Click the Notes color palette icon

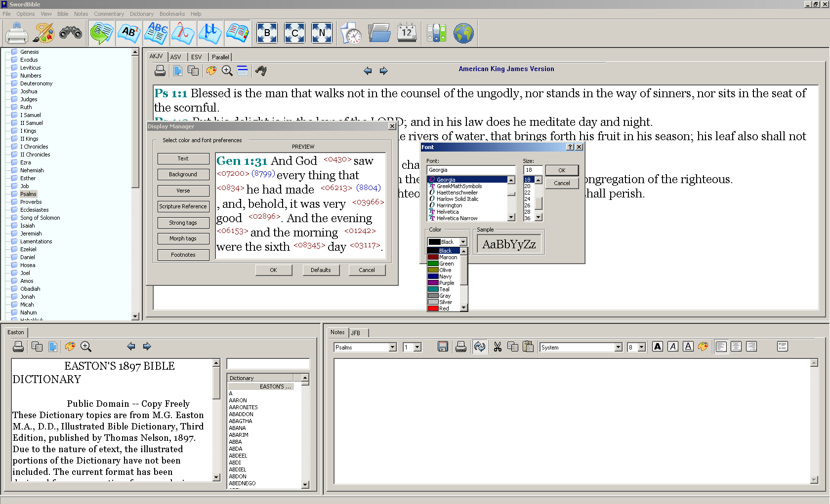coord(703,347)
